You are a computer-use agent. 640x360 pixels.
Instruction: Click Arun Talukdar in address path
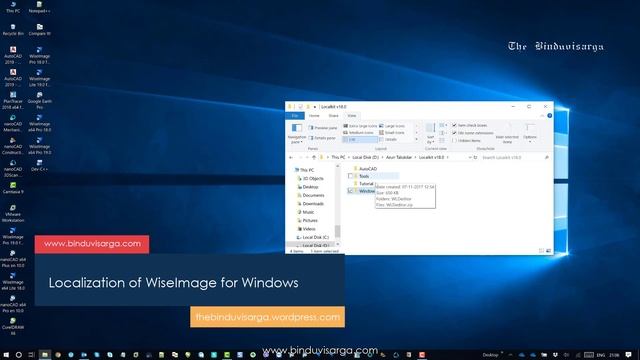[399, 158]
